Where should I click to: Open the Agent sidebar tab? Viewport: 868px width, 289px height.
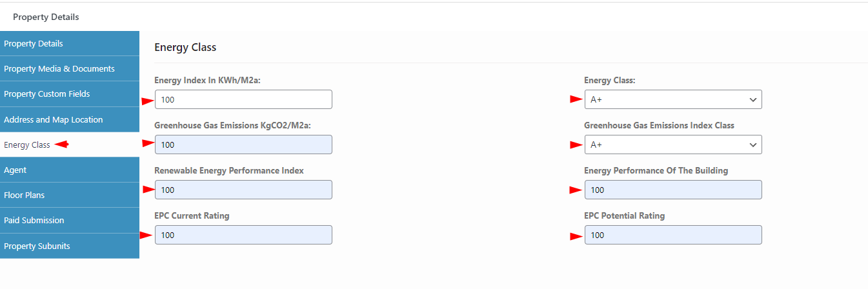click(69, 170)
